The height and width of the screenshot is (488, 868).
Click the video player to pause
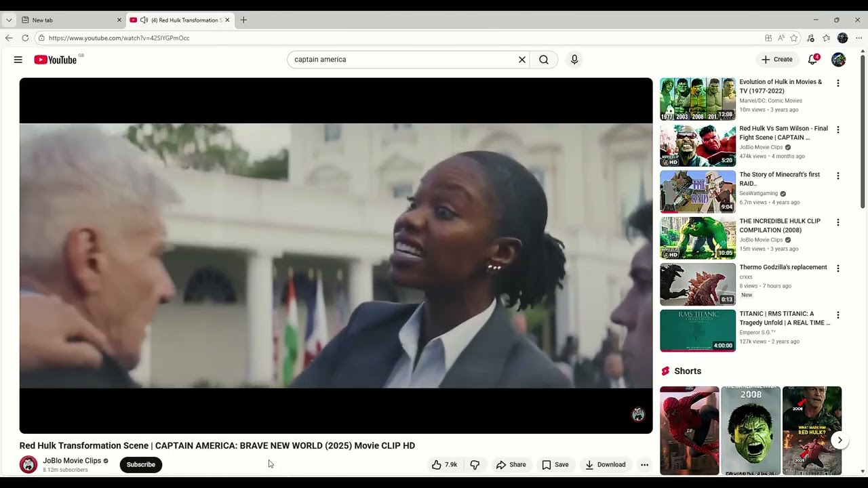pyautogui.click(x=336, y=256)
